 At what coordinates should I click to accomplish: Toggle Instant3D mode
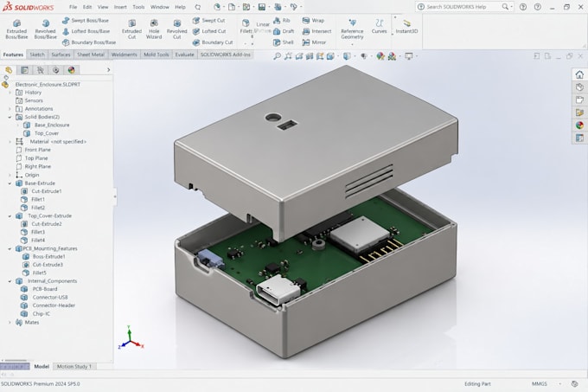(406, 27)
